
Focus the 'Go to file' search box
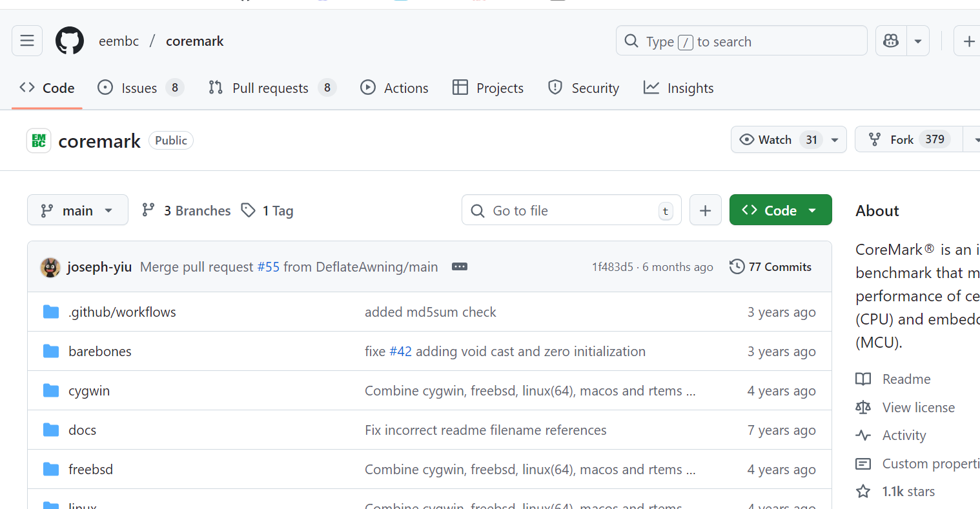tap(571, 210)
